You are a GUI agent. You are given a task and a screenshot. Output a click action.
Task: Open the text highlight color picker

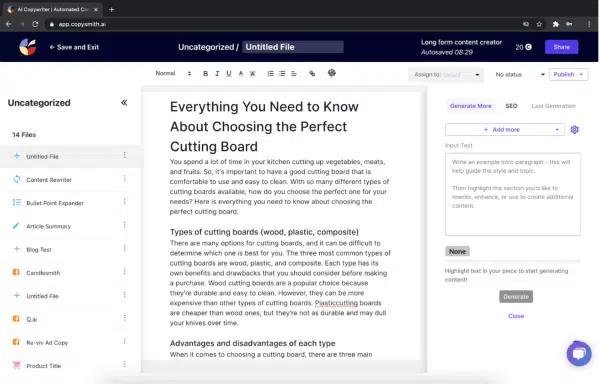pos(253,73)
